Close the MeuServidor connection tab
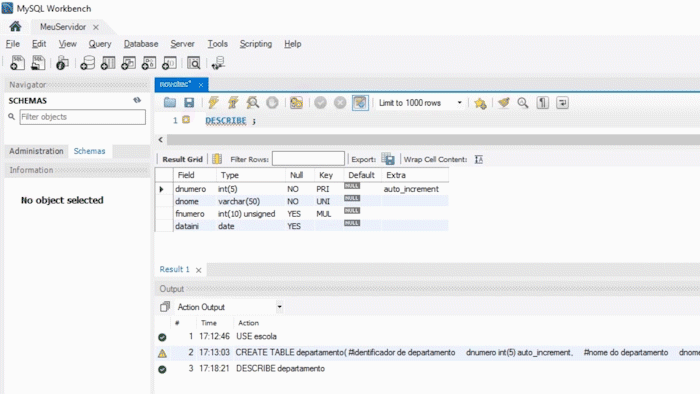 click(96, 27)
